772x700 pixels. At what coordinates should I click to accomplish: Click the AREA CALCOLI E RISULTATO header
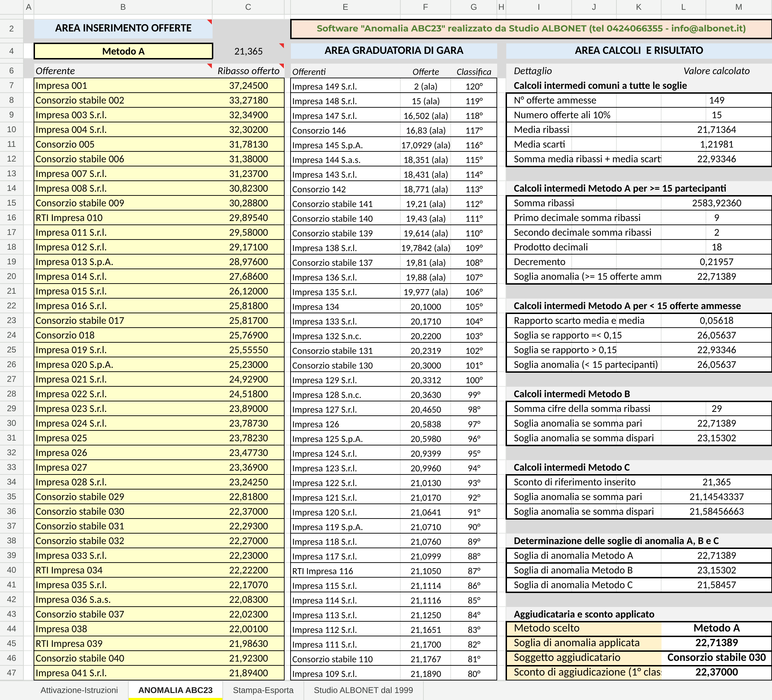[x=639, y=51]
